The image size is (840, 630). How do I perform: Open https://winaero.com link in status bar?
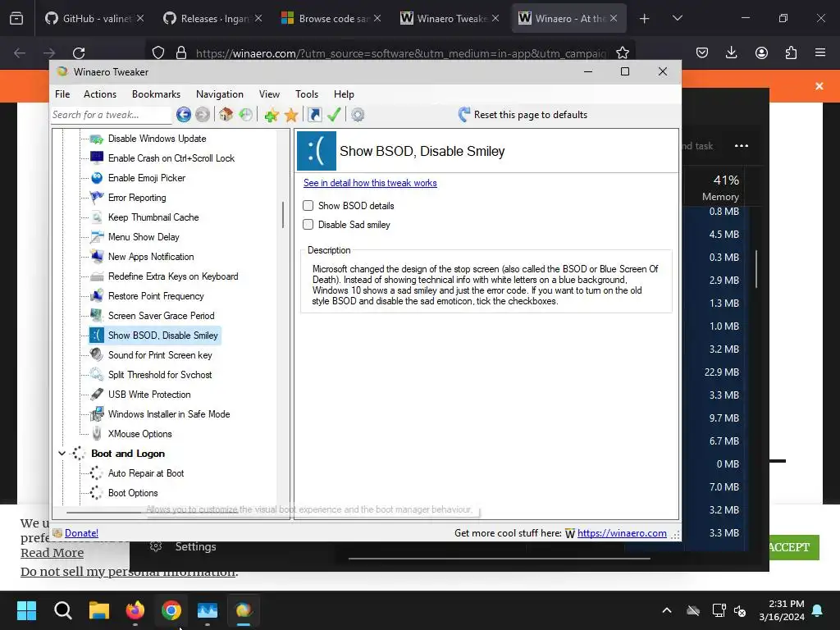click(x=622, y=533)
